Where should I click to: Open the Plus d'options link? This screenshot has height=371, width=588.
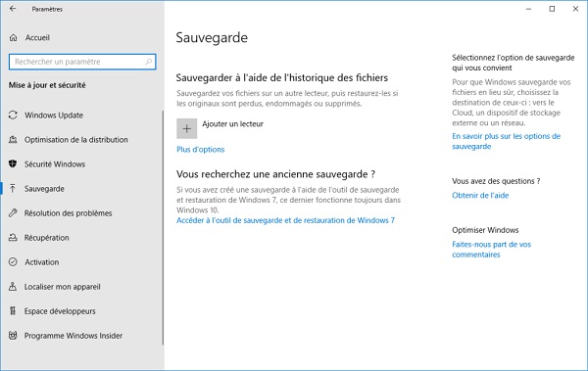click(201, 150)
